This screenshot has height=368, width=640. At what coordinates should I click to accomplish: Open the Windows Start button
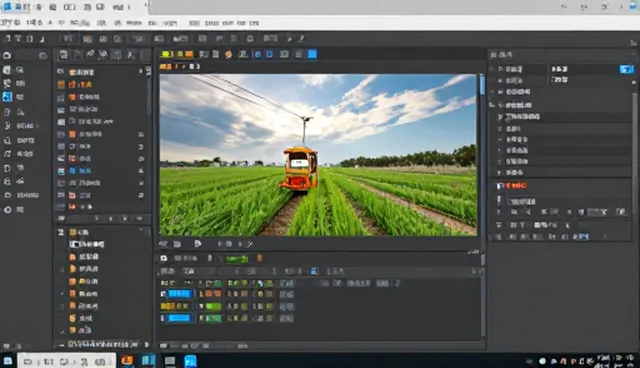pyautogui.click(x=8, y=361)
